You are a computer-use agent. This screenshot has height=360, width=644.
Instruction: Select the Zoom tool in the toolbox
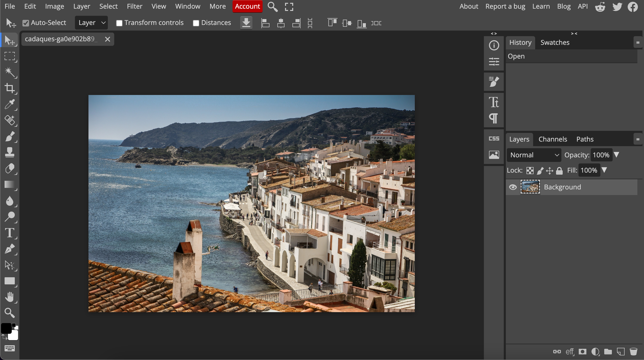pyautogui.click(x=10, y=313)
